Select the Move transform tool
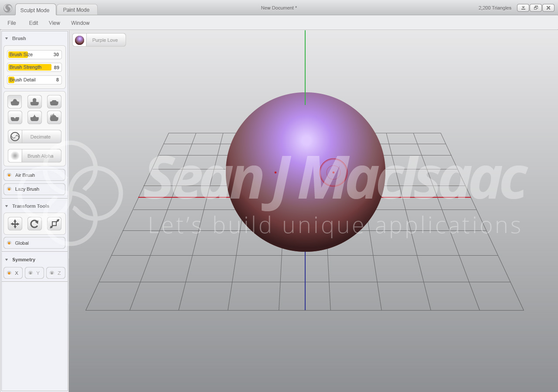The image size is (558, 392). tap(15, 224)
